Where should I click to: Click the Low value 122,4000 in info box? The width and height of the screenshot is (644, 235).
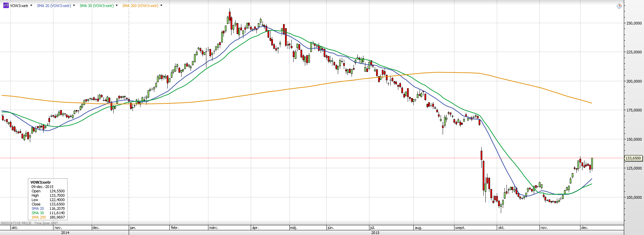click(x=57, y=200)
